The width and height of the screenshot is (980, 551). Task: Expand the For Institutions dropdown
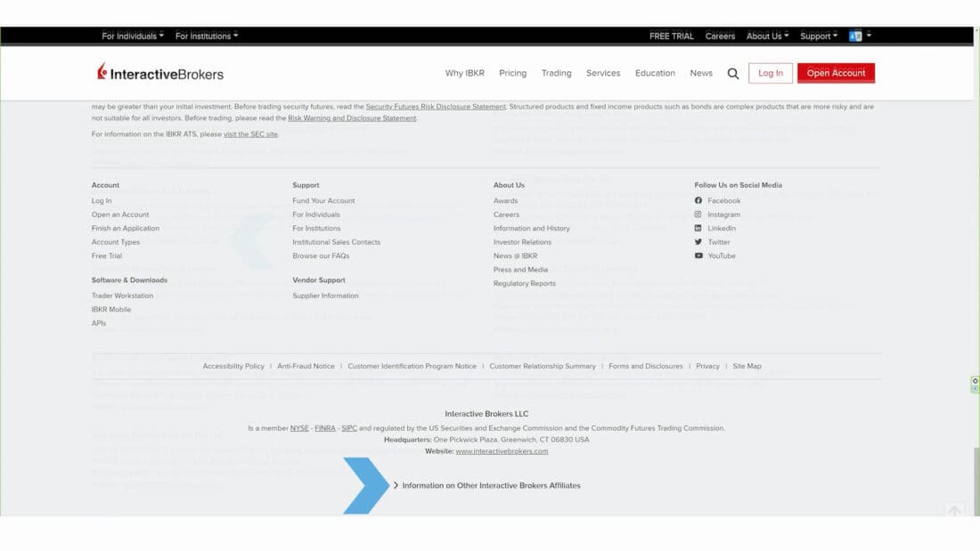[206, 36]
